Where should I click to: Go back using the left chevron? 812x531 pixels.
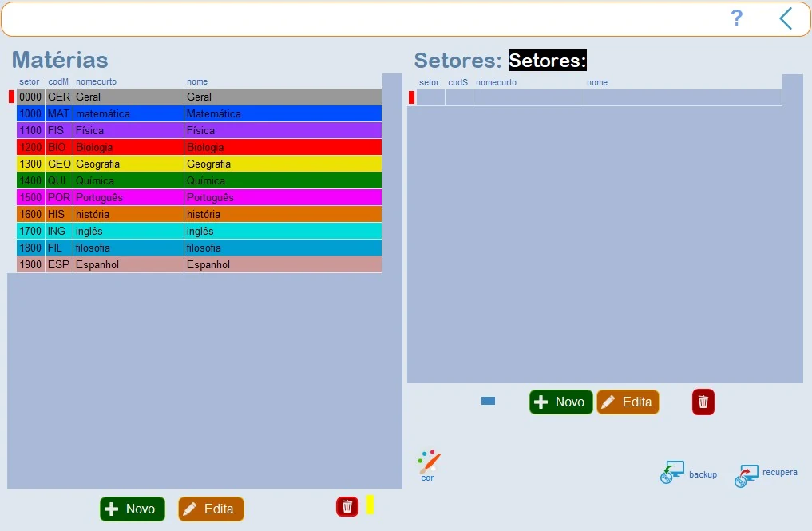pyautogui.click(x=786, y=18)
